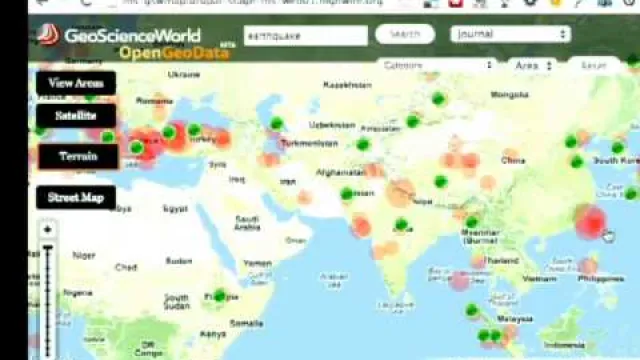Screen dimensions: 640x360
Task: Click the green marker in central India
Action: click(x=401, y=224)
